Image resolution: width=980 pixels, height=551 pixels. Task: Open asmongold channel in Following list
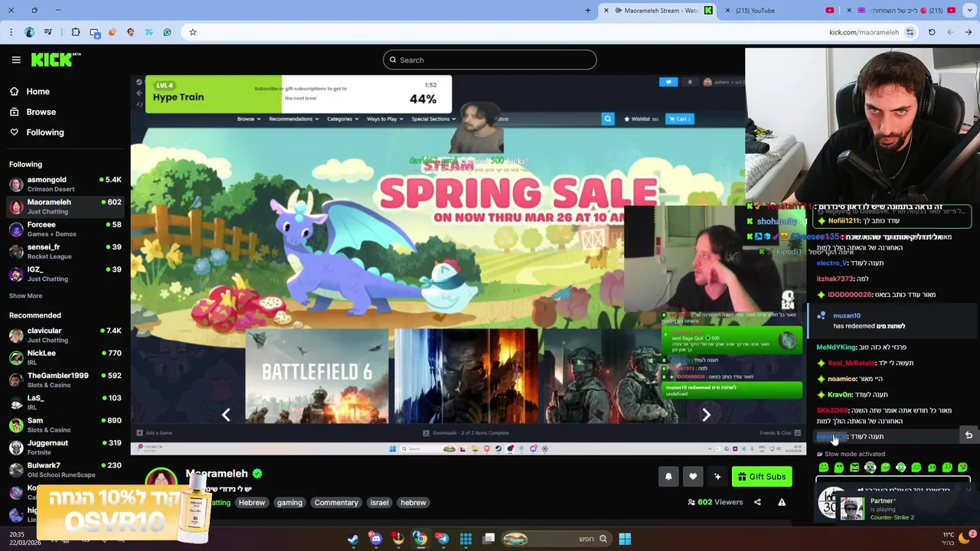click(65, 184)
